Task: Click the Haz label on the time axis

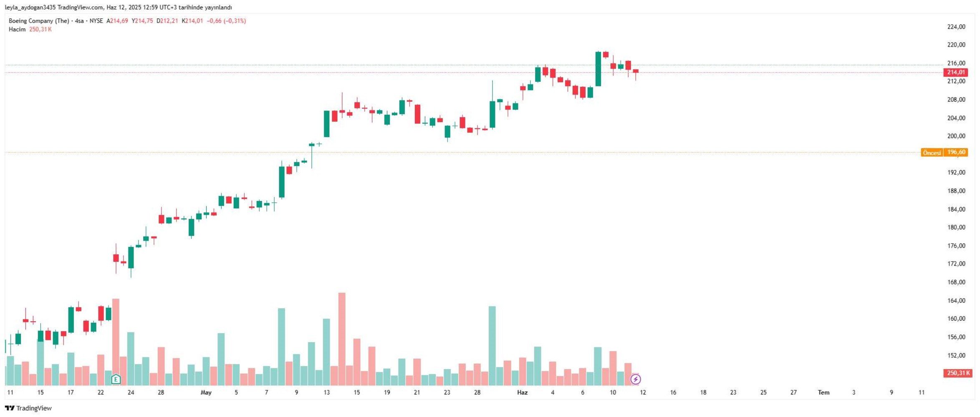Action: click(x=522, y=392)
